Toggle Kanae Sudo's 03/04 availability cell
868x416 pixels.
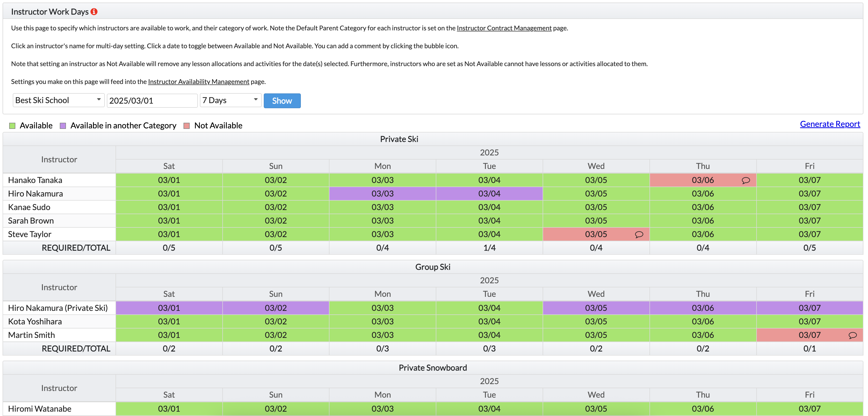click(489, 207)
